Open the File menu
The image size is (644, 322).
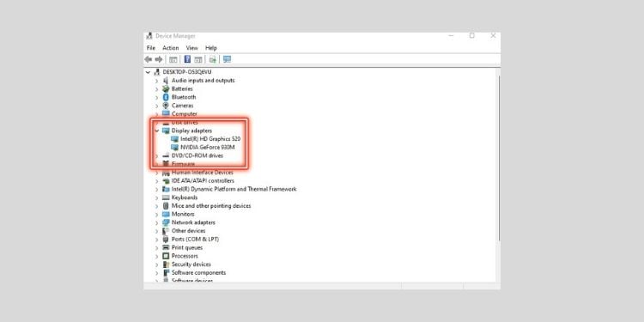151,48
